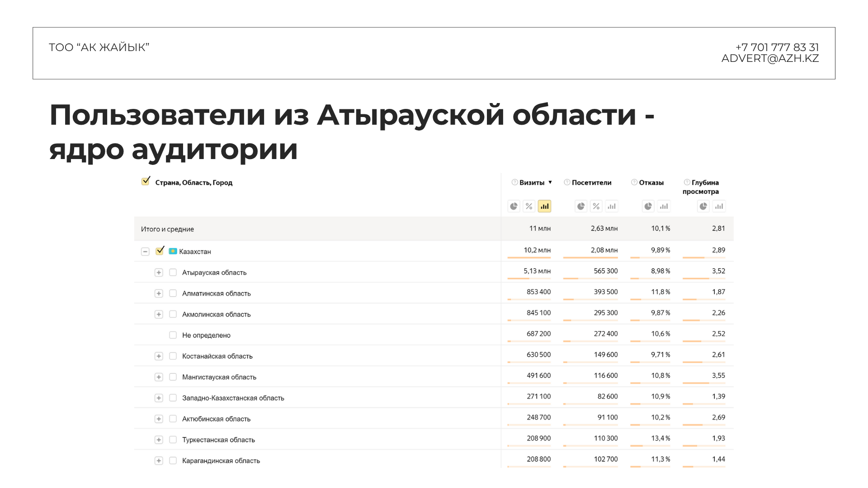
Task: Click the ADVERT@AZH.KZ email address
Action: (770, 58)
